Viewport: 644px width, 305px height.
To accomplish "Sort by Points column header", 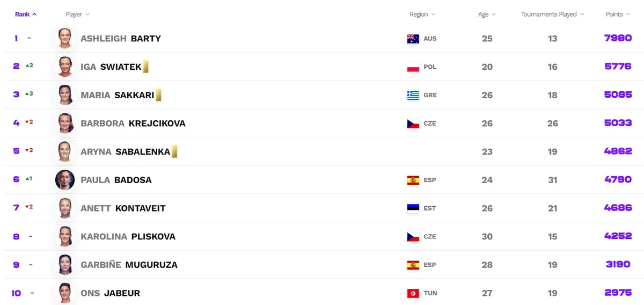I will point(618,14).
